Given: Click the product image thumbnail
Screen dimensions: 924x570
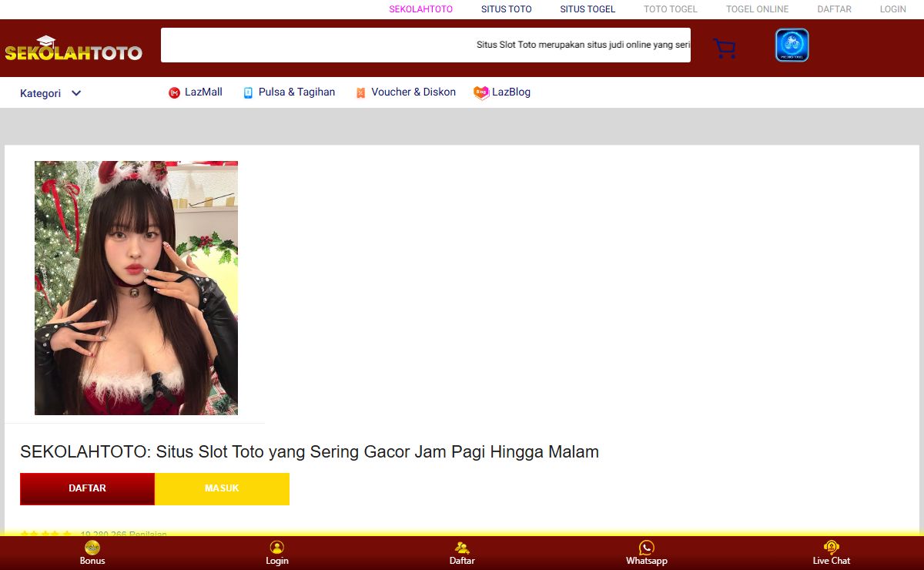Looking at the screenshot, I should point(136,288).
